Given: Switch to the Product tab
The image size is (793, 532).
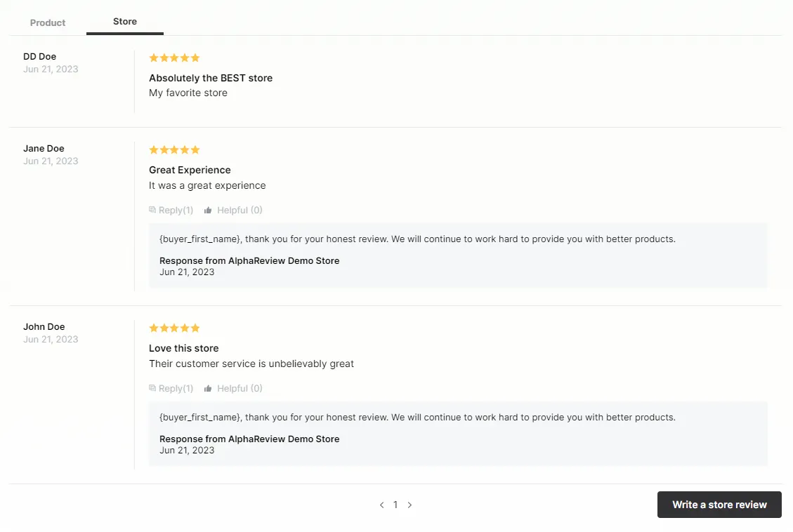Looking at the screenshot, I should 48,22.
